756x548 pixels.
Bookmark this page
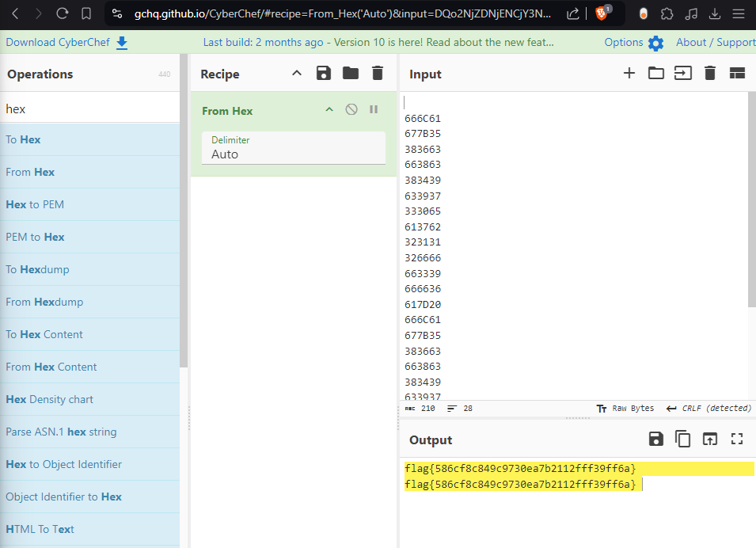point(86,13)
